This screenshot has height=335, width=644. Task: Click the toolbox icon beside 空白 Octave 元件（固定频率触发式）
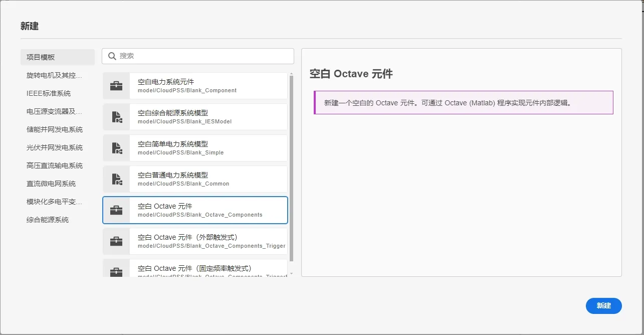coord(116,271)
